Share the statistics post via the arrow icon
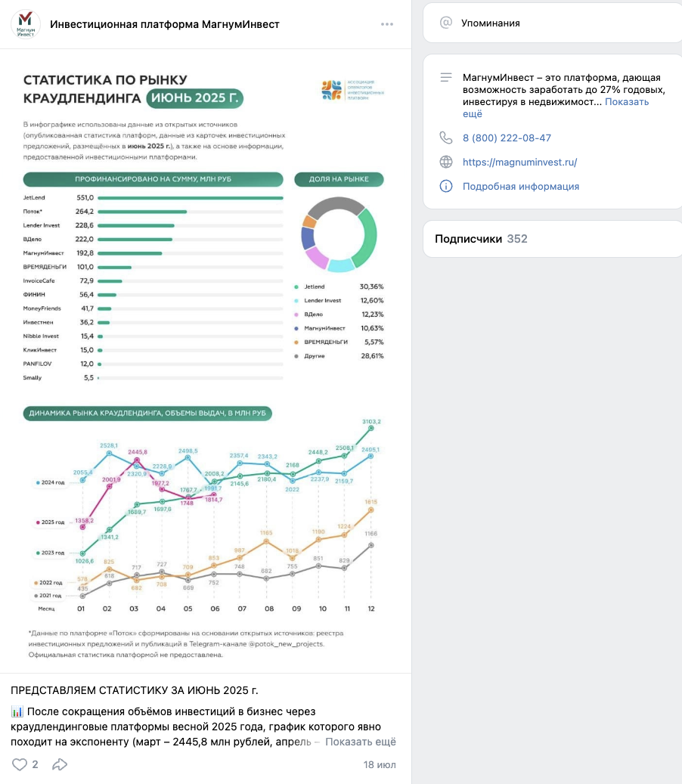The image size is (682, 784). 58,764
